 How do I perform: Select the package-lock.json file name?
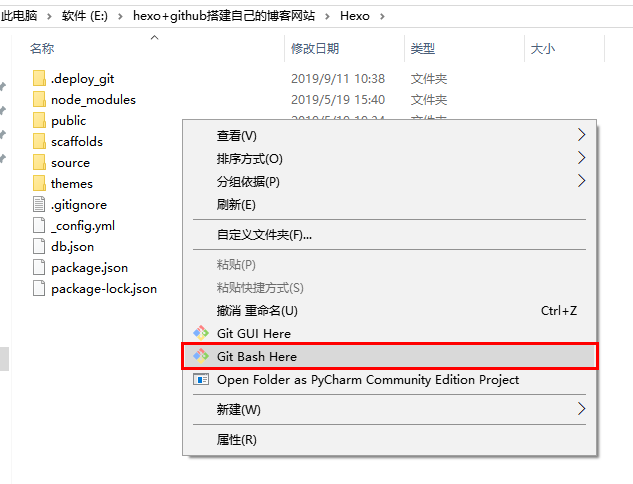tap(104, 289)
